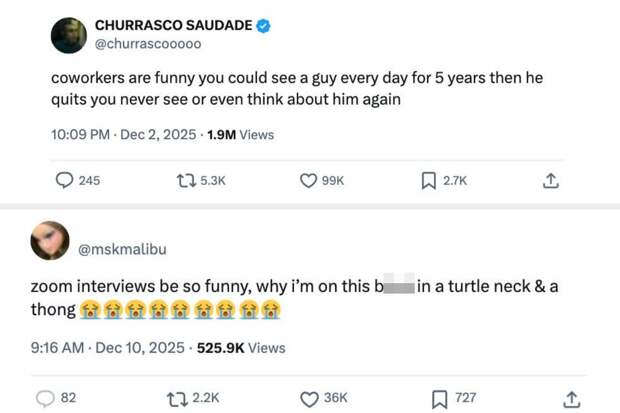Retweet the coworkers tweet with 5.3K reposts
Screen dimensions: 620x413
click(185, 181)
